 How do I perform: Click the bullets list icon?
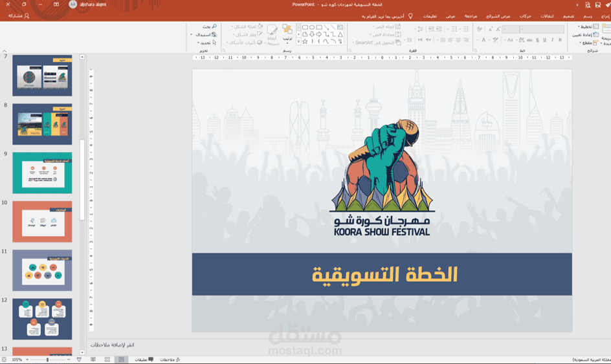[465, 29]
